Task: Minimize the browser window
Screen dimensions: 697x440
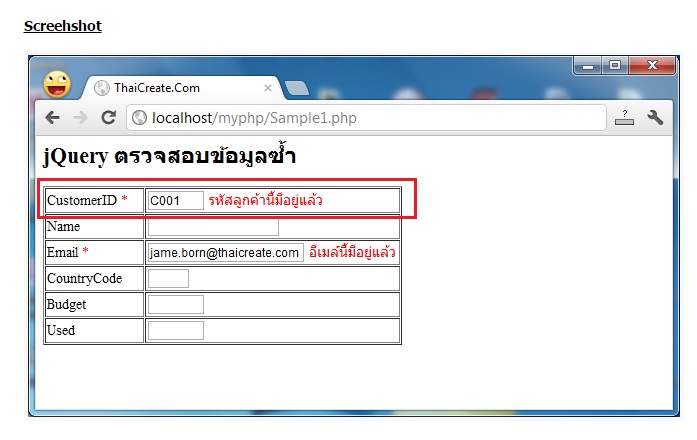Action: (x=588, y=66)
